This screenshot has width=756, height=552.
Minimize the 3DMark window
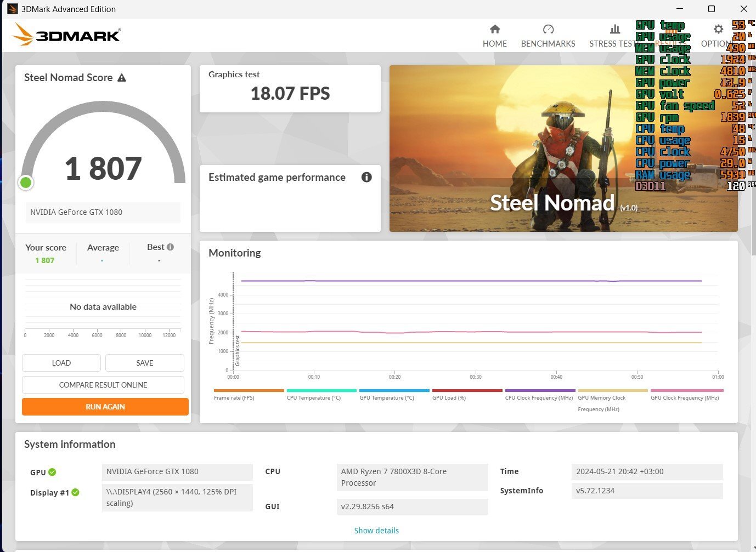point(680,9)
